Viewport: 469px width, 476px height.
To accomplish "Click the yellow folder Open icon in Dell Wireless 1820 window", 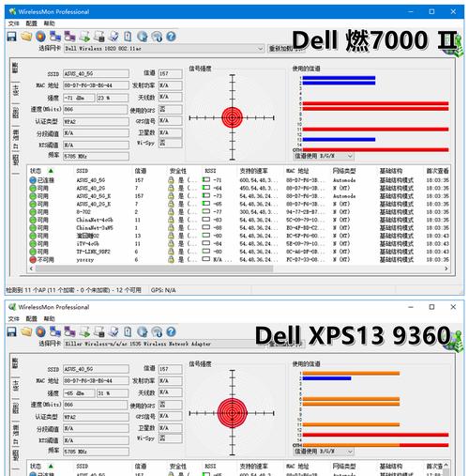I will [26, 37].
